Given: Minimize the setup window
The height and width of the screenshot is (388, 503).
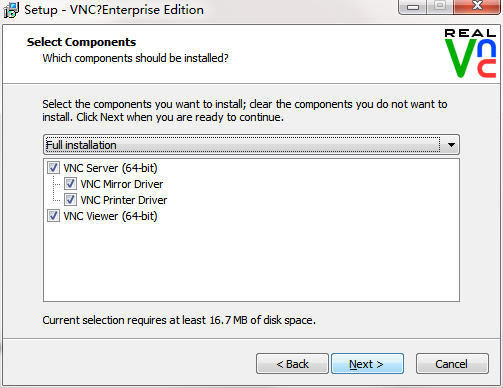Looking at the screenshot, I should (x=413, y=7).
